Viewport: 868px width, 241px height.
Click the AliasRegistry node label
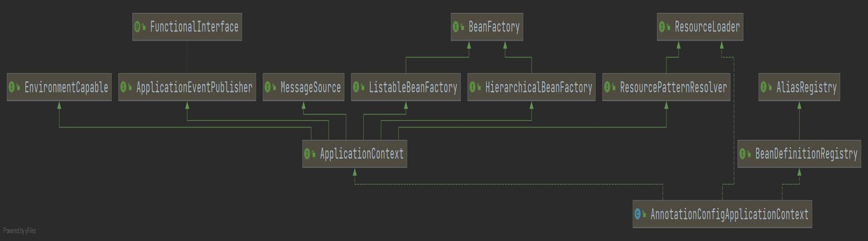point(806,88)
